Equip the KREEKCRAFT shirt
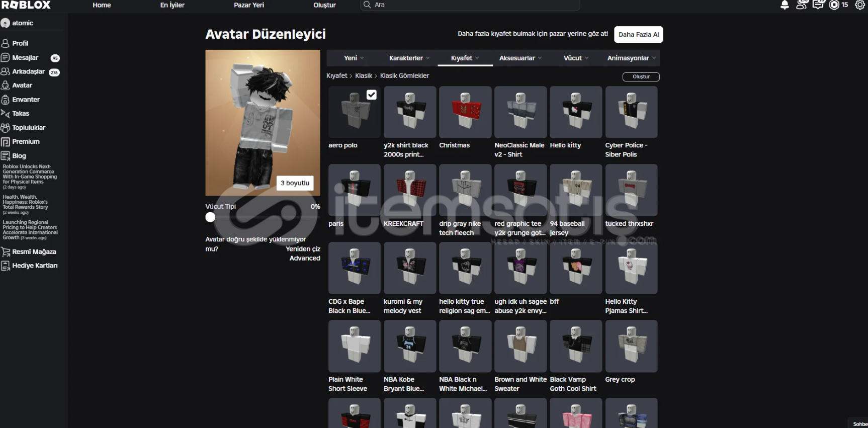This screenshot has height=428, width=868. click(x=410, y=190)
